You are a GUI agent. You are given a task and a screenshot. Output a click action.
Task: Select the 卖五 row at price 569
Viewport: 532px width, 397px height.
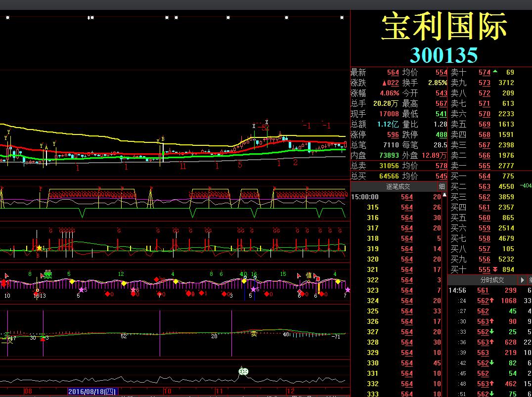coord(483,124)
